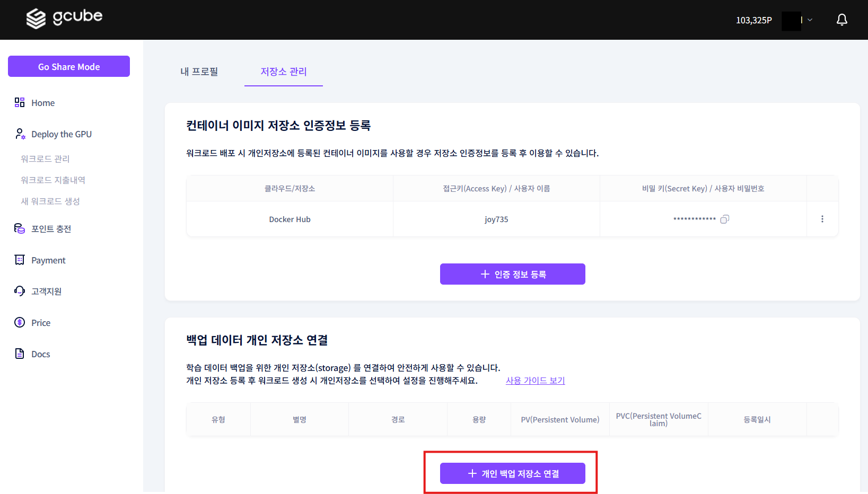Image resolution: width=868 pixels, height=494 pixels.
Task: Select the Deploy the GPU icon
Action: (19, 134)
